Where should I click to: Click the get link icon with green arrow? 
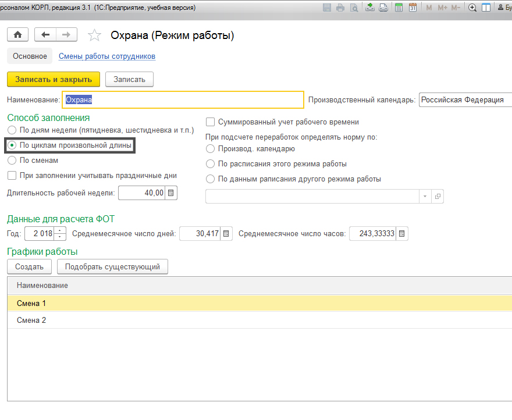(370, 8)
